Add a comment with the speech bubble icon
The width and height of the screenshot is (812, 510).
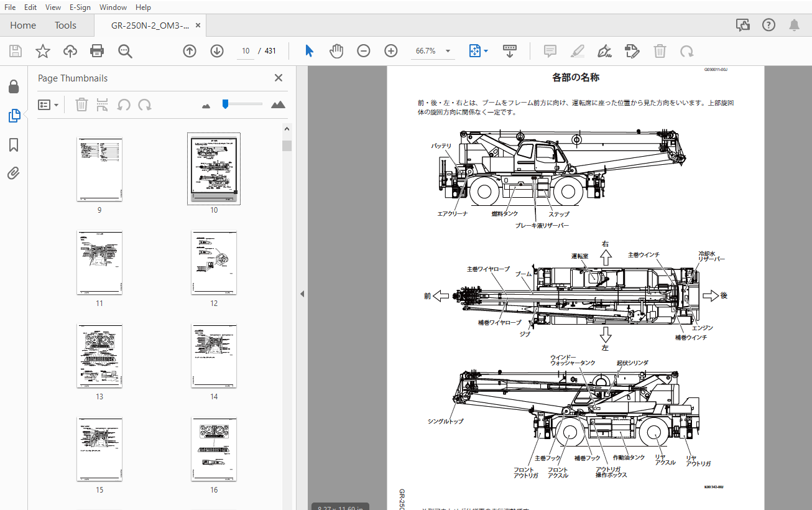pyautogui.click(x=550, y=51)
